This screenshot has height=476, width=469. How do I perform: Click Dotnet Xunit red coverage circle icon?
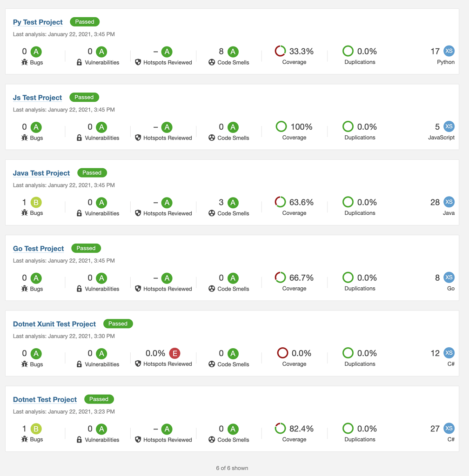tap(282, 353)
